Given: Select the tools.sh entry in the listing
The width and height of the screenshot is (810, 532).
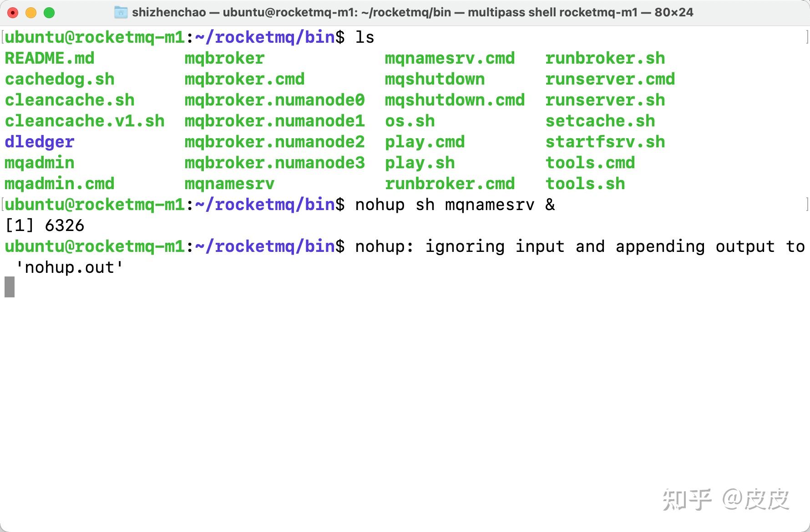Looking at the screenshot, I should click(585, 183).
